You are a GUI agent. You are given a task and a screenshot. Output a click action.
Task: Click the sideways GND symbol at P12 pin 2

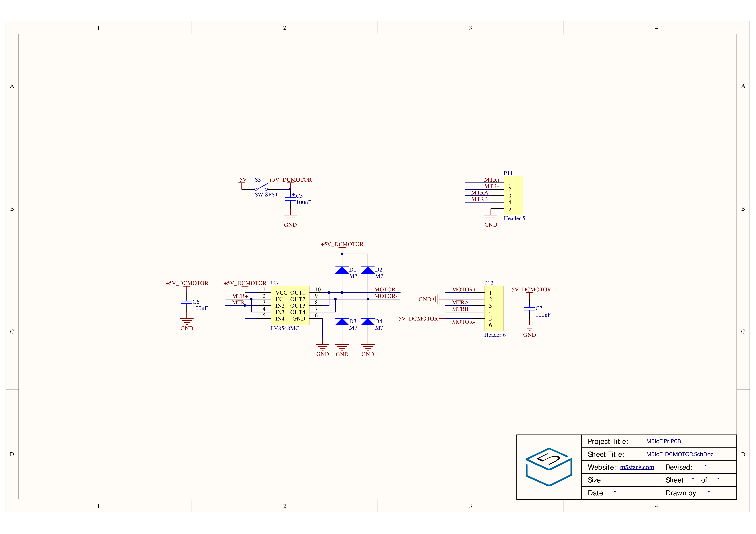coord(429,299)
